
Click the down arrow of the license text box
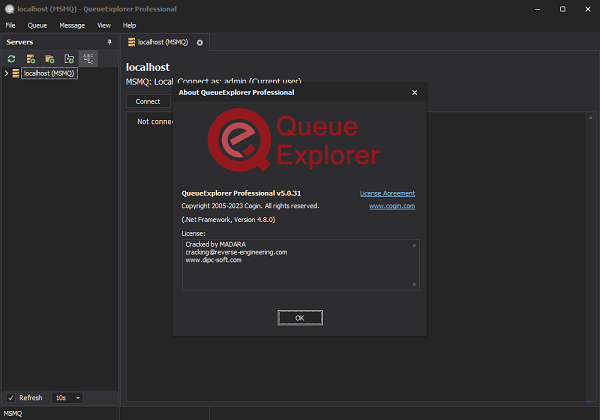(x=414, y=285)
